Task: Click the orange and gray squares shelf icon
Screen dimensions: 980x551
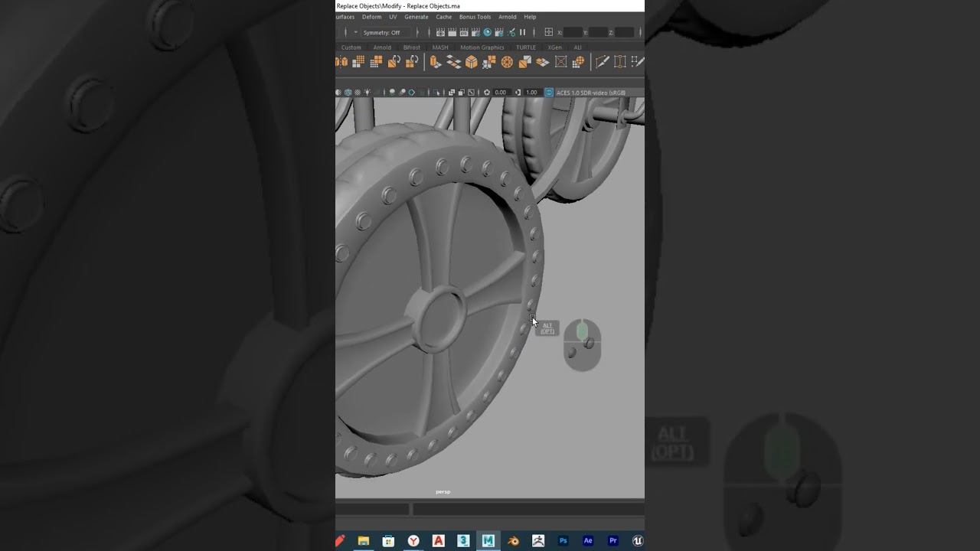Action: click(489, 61)
